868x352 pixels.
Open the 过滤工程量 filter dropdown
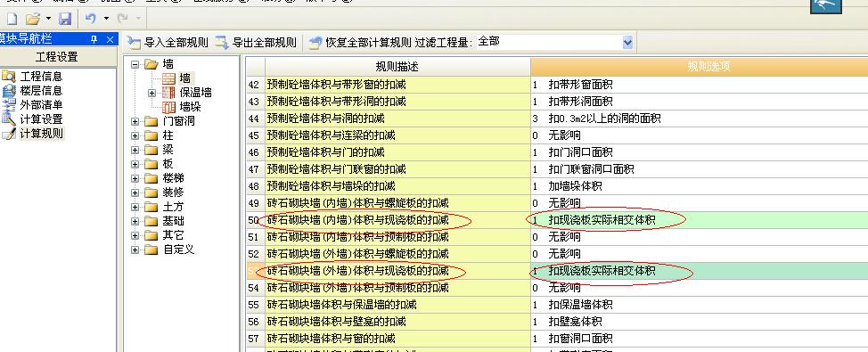click(x=627, y=42)
